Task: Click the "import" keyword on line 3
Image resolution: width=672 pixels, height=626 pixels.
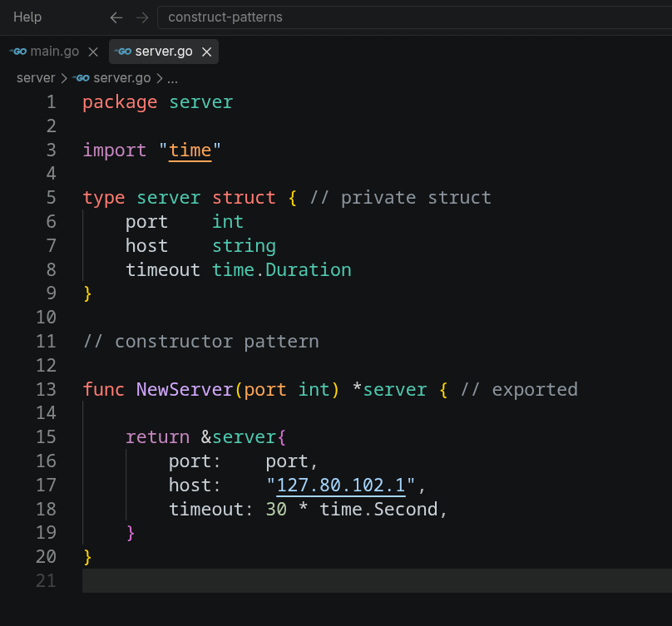Action: pyautogui.click(x=115, y=150)
